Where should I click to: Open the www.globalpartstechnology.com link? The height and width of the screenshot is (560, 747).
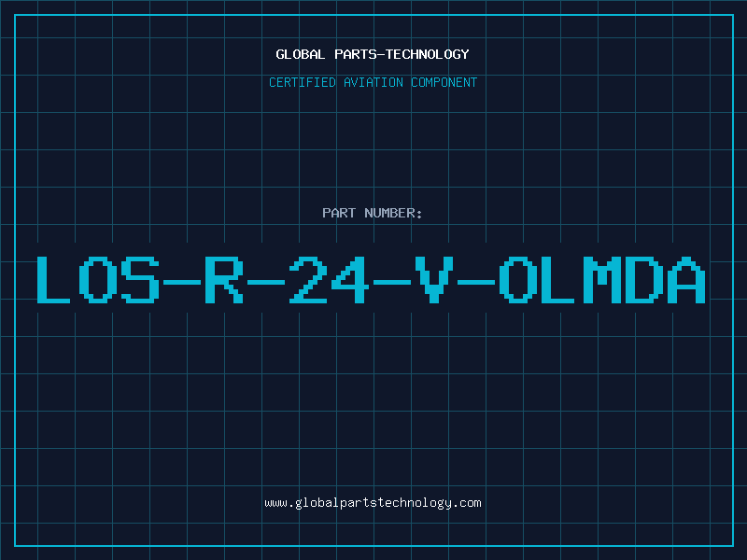point(373,503)
